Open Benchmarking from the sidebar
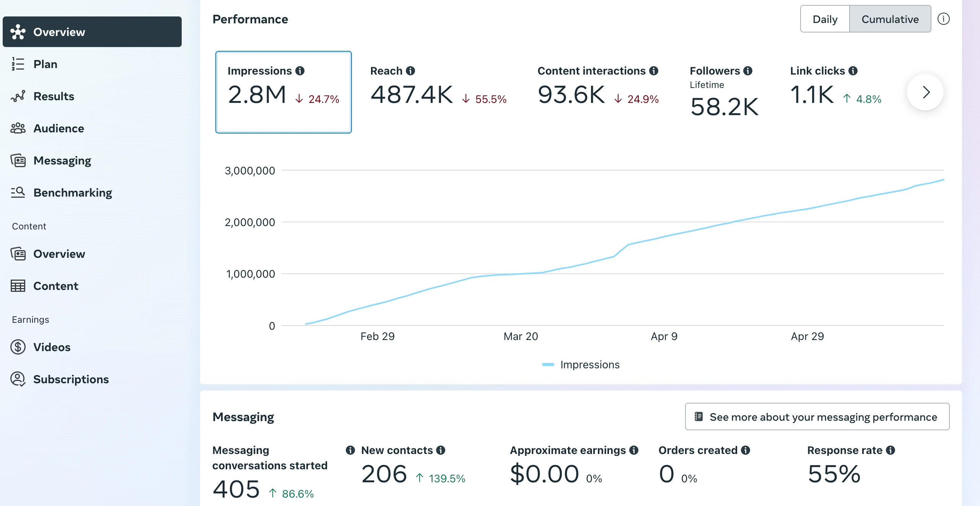 coord(73,193)
